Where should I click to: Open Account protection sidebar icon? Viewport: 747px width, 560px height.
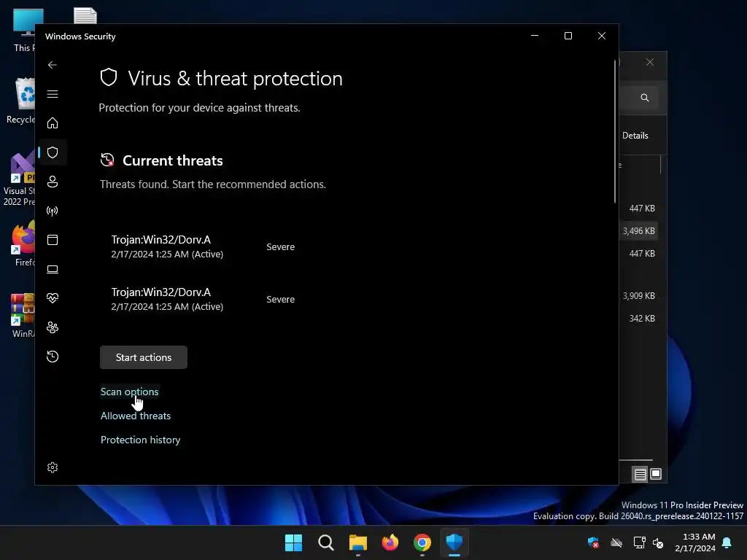coord(53,182)
